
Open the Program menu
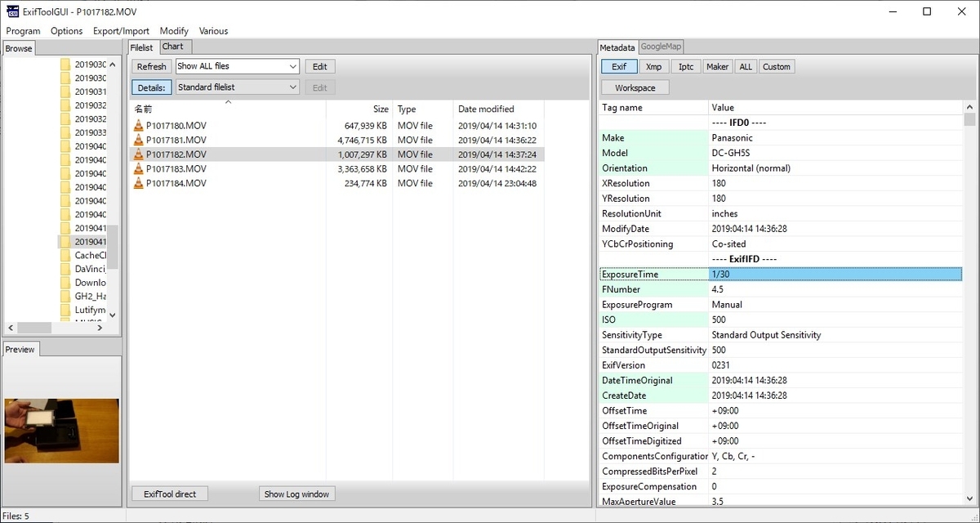tap(23, 31)
